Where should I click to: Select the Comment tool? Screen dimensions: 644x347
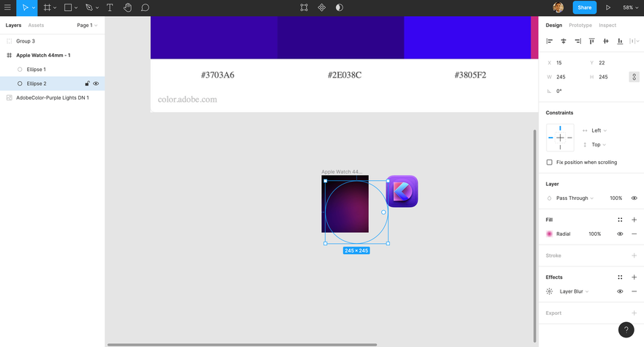click(x=145, y=8)
